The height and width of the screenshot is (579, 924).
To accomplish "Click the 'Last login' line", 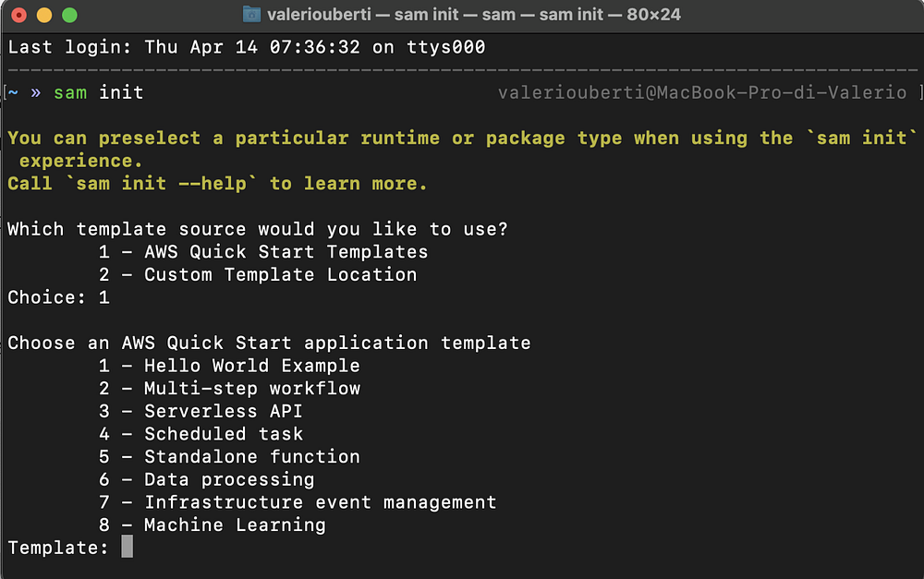I will (246, 47).
